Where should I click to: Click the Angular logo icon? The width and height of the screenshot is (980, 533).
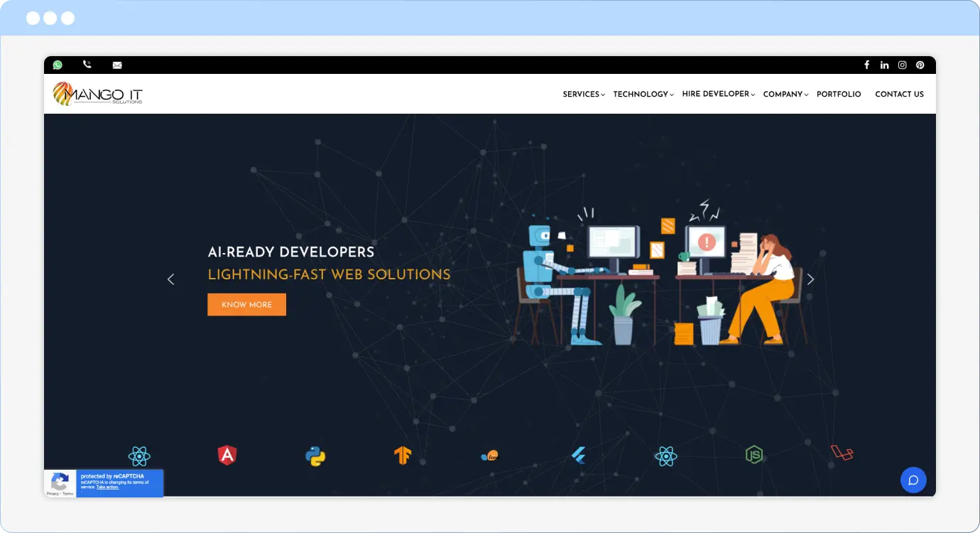[x=227, y=456]
